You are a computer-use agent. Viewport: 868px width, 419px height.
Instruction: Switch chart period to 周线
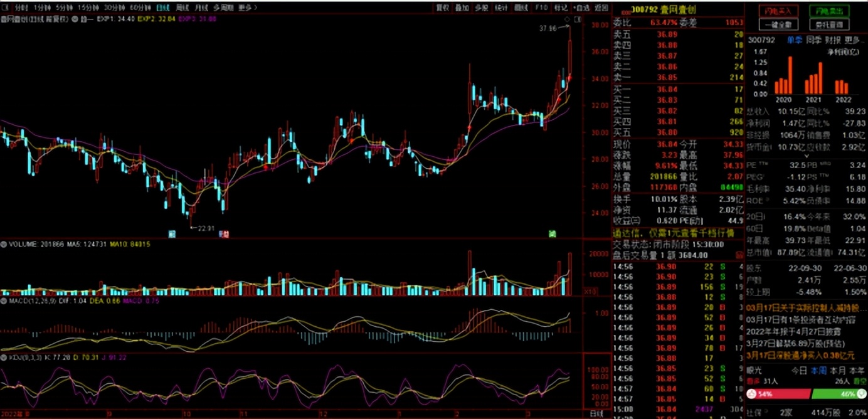click(x=183, y=8)
